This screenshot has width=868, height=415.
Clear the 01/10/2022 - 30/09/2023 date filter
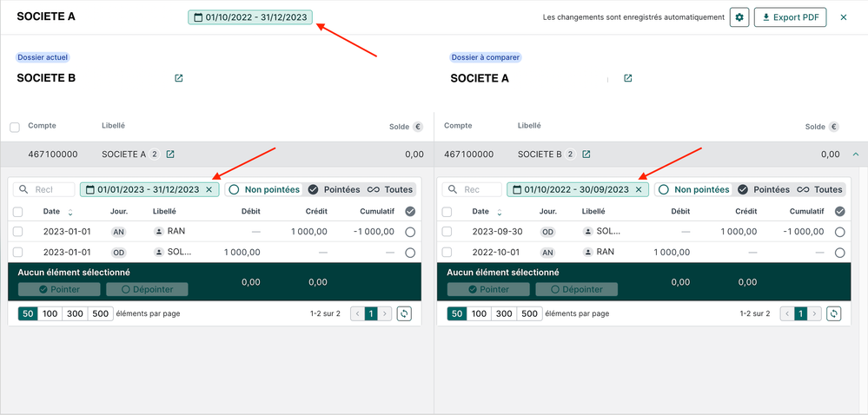click(x=639, y=189)
